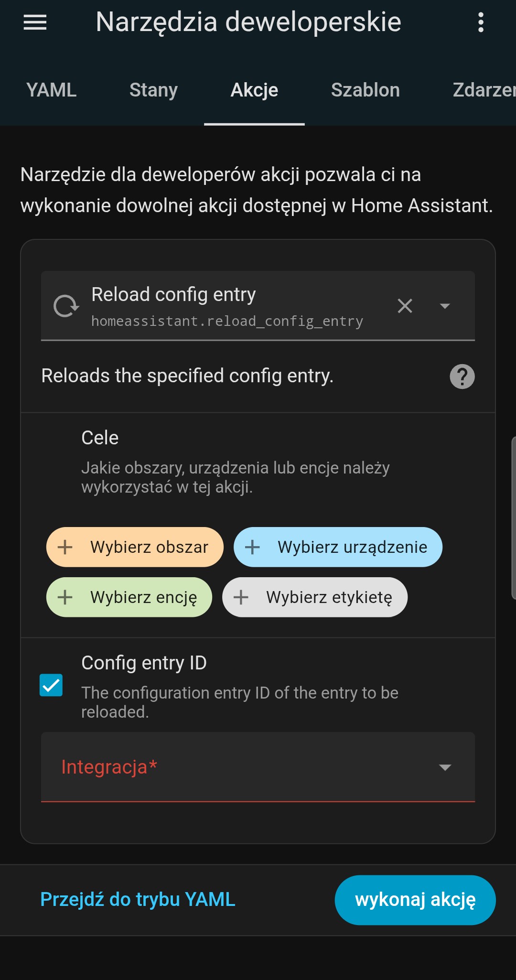The width and height of the screenshot is (516, 980).
Task: Expand the action selector dropdown arrow
Action: coord(445,306)
